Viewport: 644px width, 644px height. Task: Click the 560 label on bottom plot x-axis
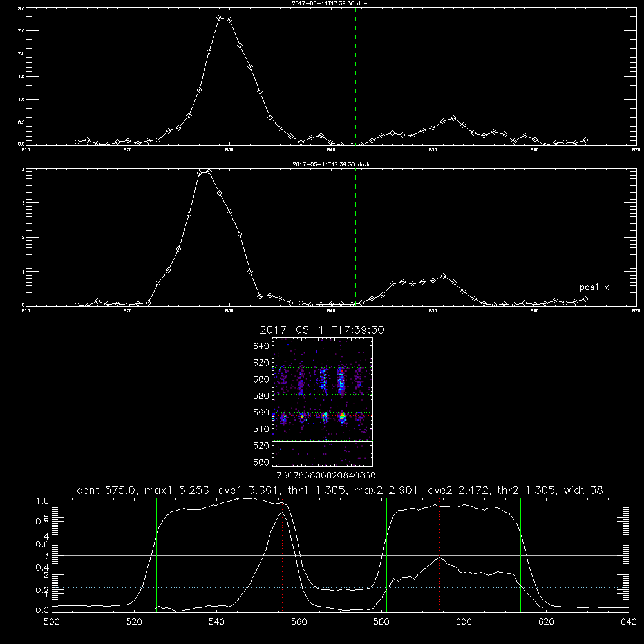pyautogui.click(x=299, y=622)
